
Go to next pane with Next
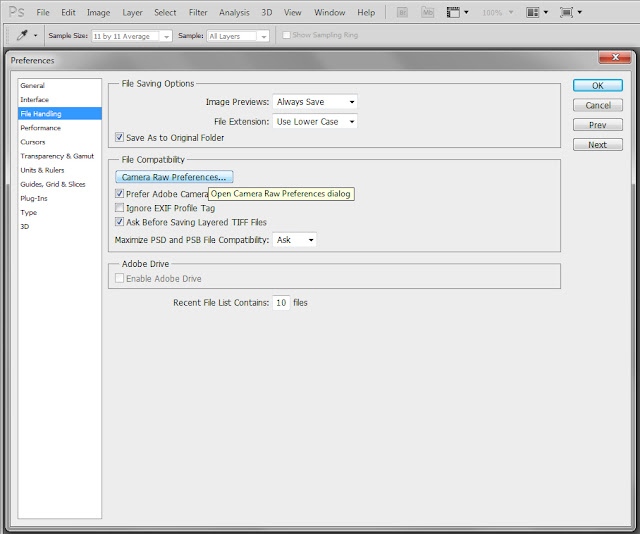598,145
